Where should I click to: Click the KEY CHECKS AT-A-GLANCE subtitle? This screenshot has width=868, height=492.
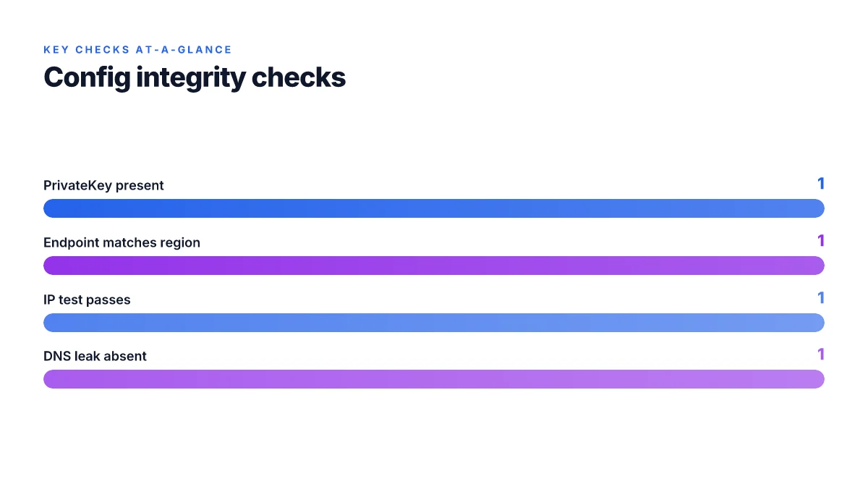point(137,50)
